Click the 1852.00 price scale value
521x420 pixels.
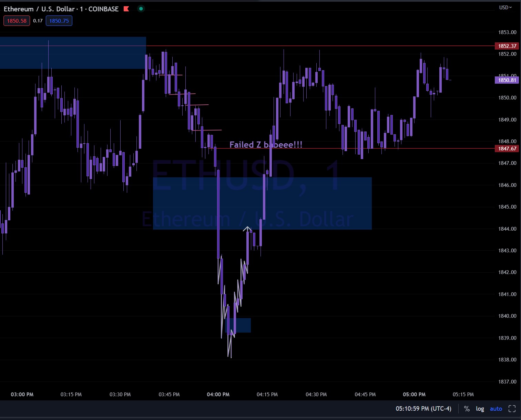pos(507,54)
